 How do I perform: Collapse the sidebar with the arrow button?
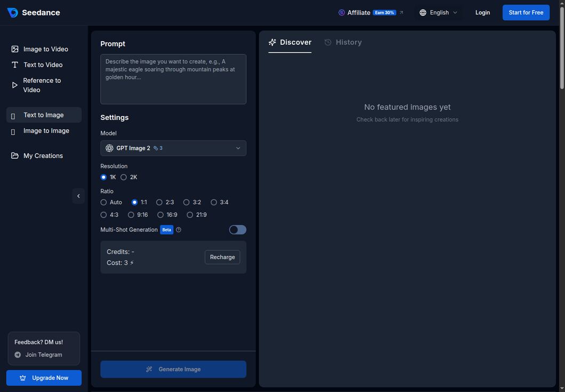pos(78,196)
